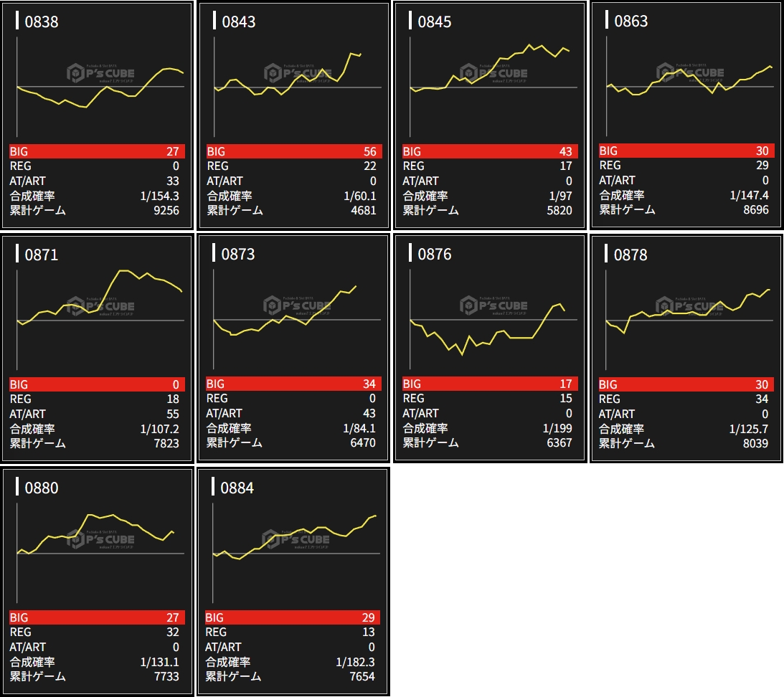Click the 累計ゲーム row showing 6367
This screenshot has width=784, height=697.
coord(490,443)
